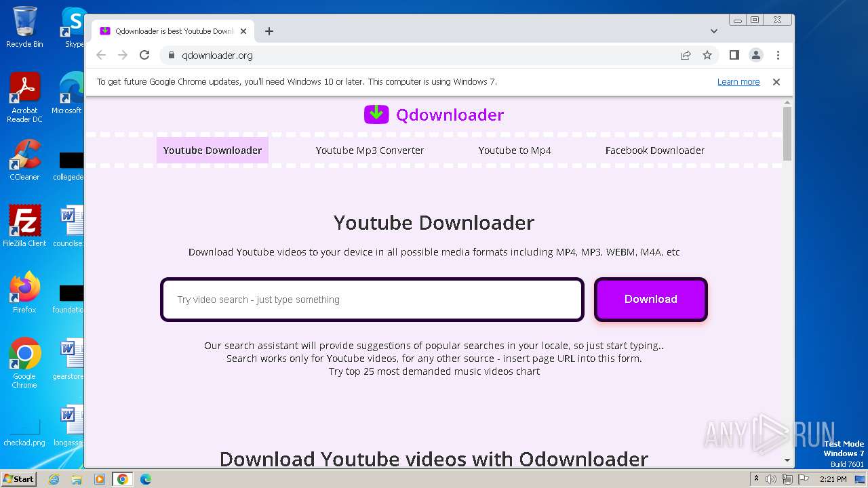Select the Firefox desktop icon
The height and width of the screenshot is (488, 868).
pyautogui.click(x=24, y=293)
